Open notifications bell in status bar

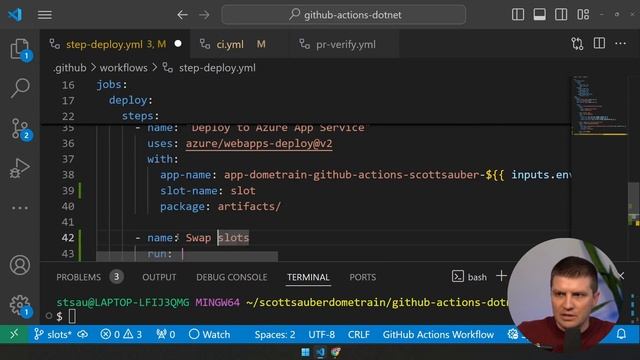[x=621, y=334]
